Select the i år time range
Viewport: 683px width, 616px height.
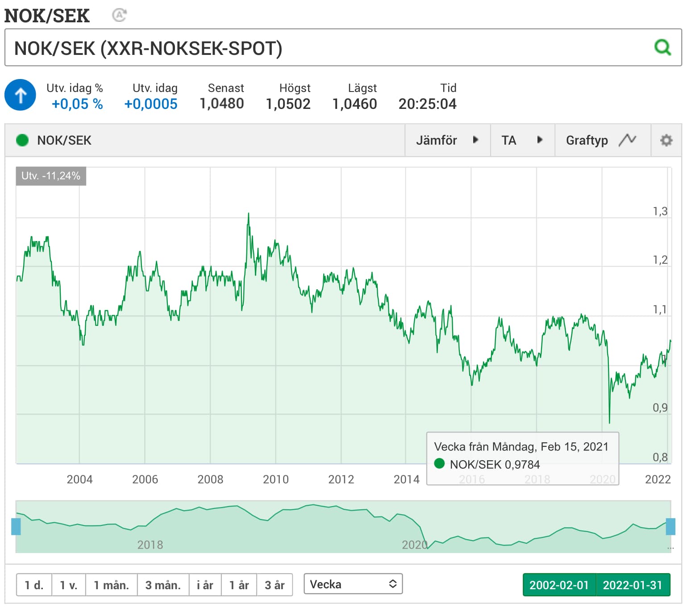point(205,585)
